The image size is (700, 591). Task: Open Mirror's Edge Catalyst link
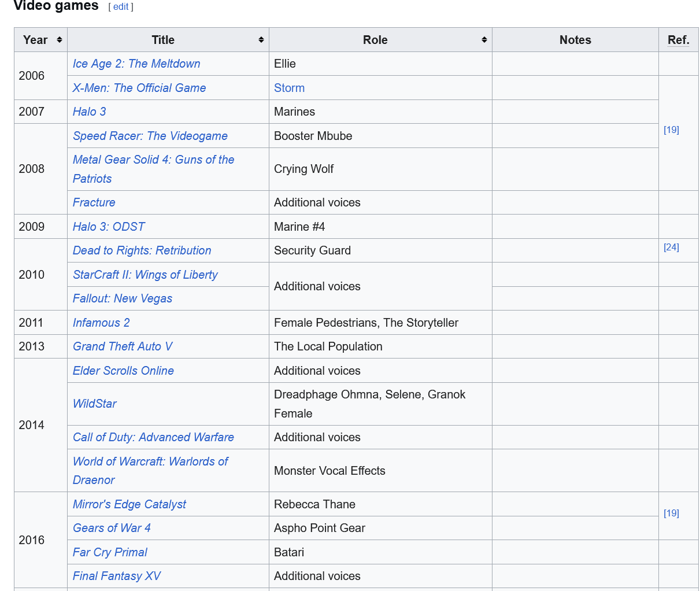[129, 504]
